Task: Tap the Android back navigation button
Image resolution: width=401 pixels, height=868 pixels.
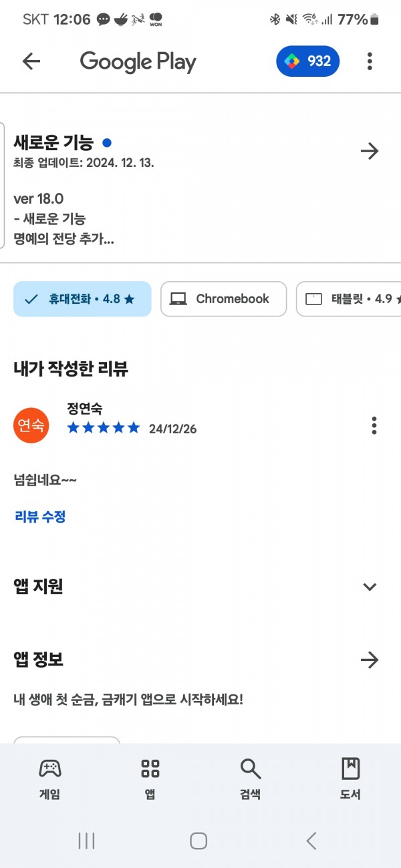Action: pos(311,841)
